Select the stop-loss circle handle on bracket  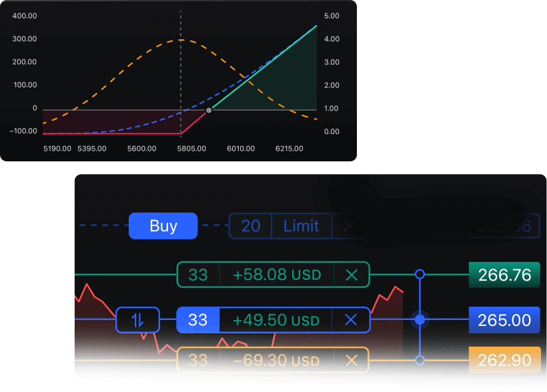click(x=420, y=361)
